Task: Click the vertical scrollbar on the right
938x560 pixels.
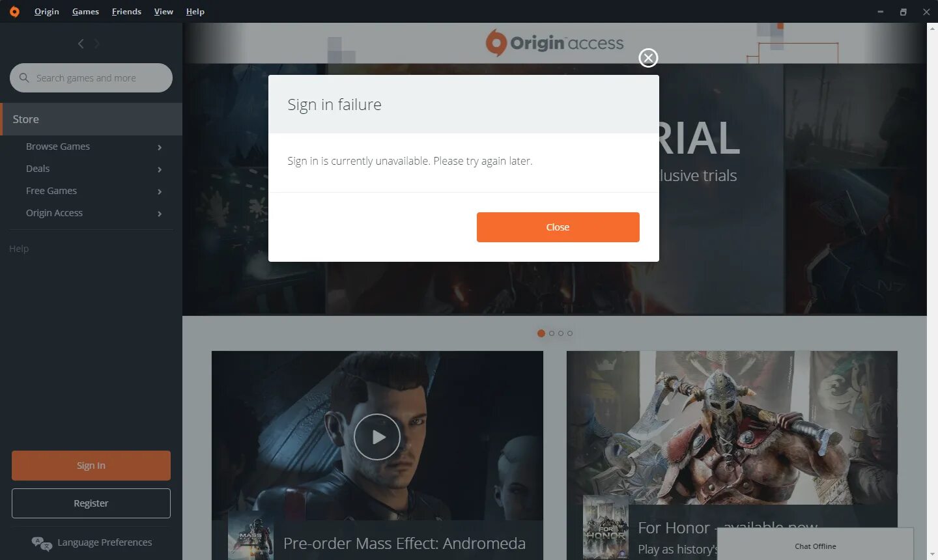Action: tap(932, 291)
